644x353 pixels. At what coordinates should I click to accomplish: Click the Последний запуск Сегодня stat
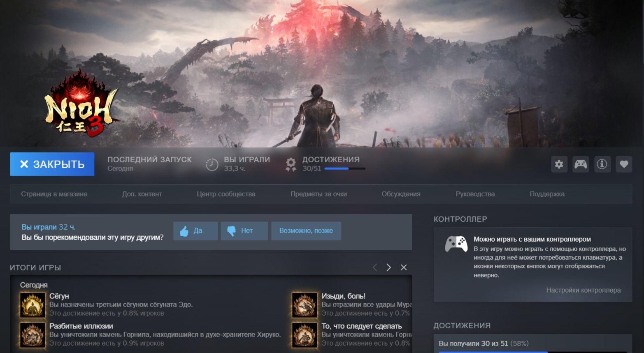pyautogui.click(x=149, y=164)
